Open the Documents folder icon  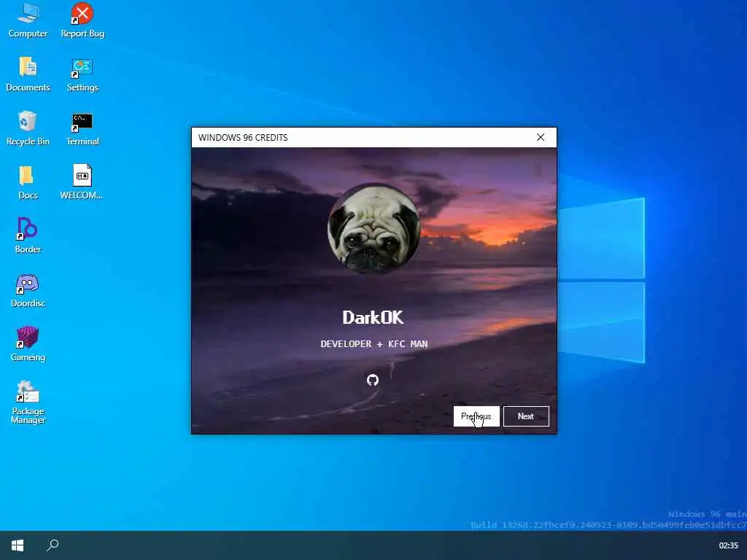tap(28, 74)
